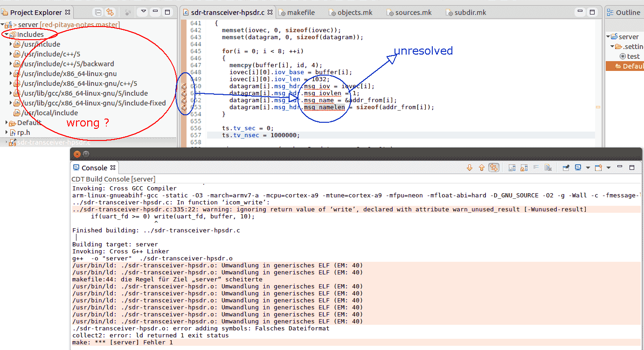Select highlighted Default item in Outline
The image size is (644, 350).
pos(625,66)
